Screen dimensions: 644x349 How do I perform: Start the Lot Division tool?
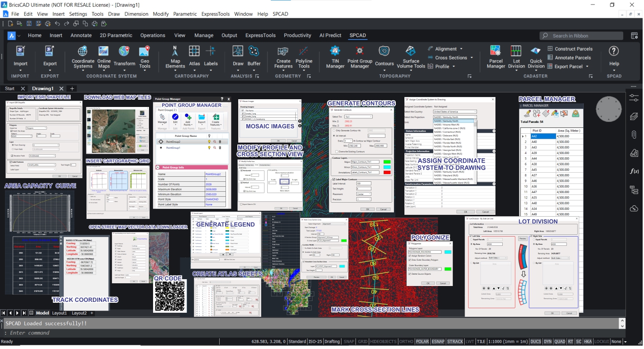(x=516, y=57)
